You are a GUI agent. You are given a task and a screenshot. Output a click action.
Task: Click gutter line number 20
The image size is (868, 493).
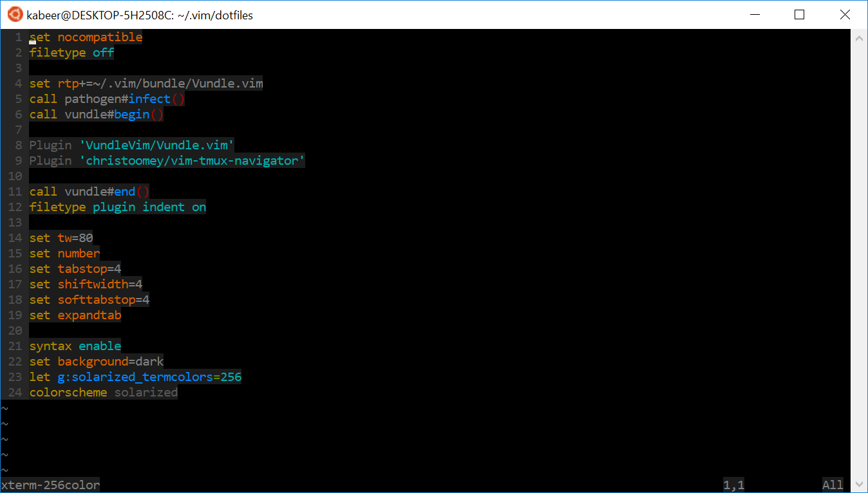coord(15,331)
